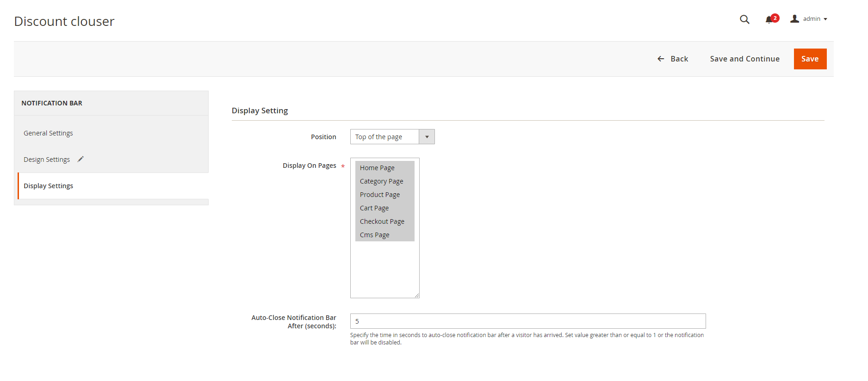This screenshot has width=868, height=381.
Task: Select the Display Settings tab
Action: [x=48, y=186]
